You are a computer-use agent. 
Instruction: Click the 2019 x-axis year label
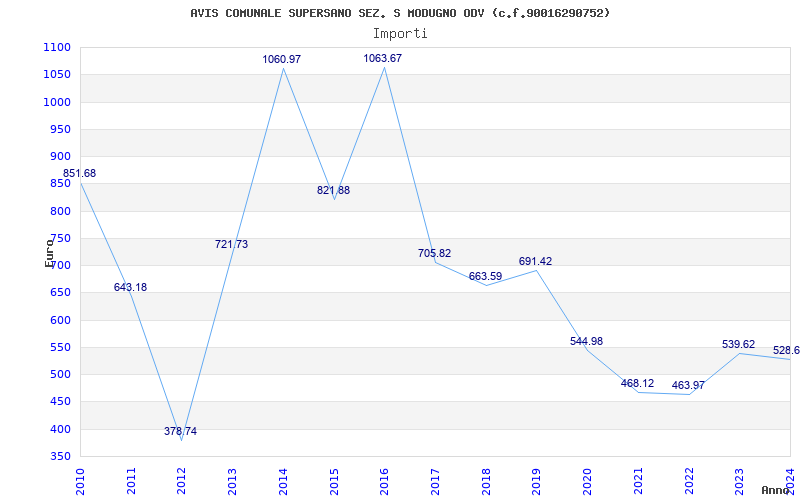pyautogui.click(x=536, y=481)
